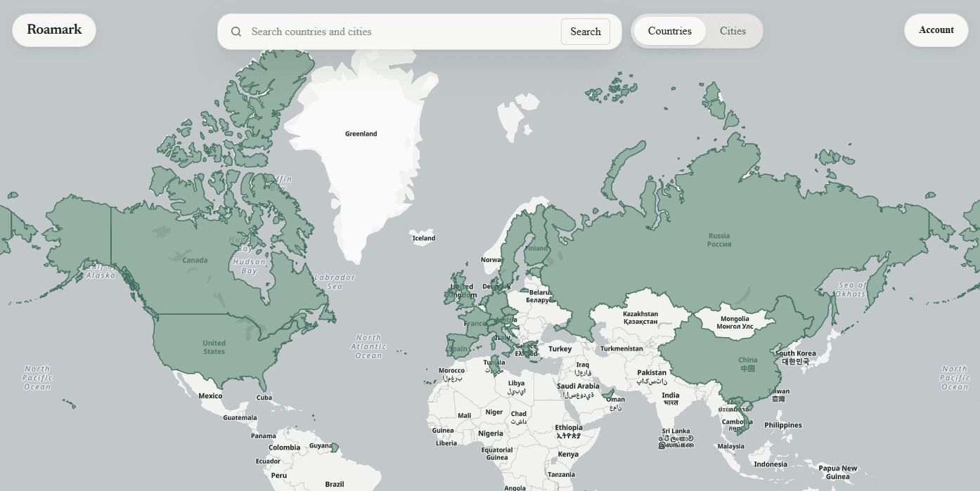Click the Kazakhstan label
Viewport: 980px width, 491px height.
pyautogui.click(x=640, y=317)
